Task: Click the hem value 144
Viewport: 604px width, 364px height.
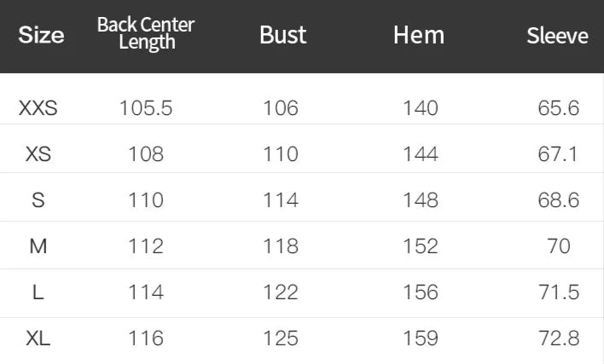Action: (x=420, y=154)
